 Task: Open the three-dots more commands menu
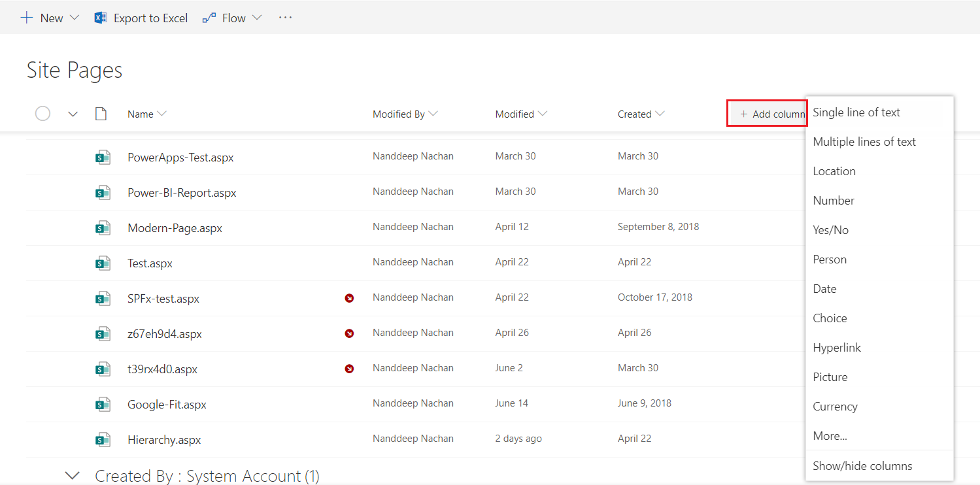(x=285, y=18)
